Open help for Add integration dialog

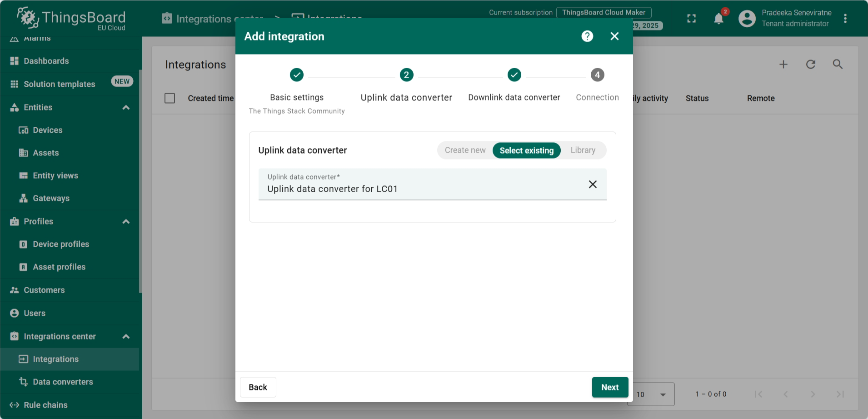587,36
